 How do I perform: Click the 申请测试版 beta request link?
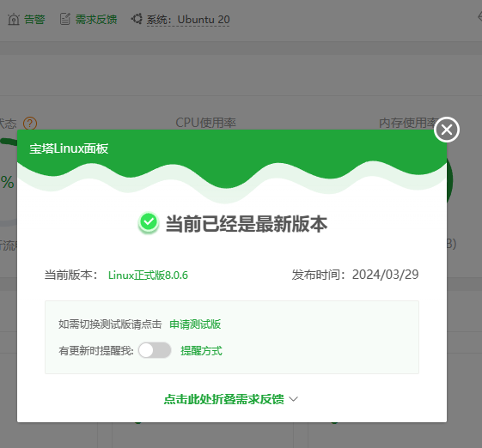(195, 324)
